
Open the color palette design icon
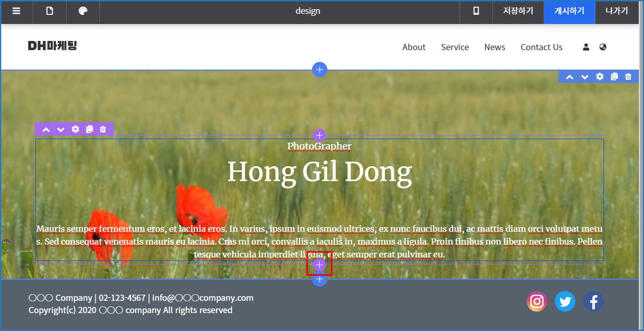83,11
